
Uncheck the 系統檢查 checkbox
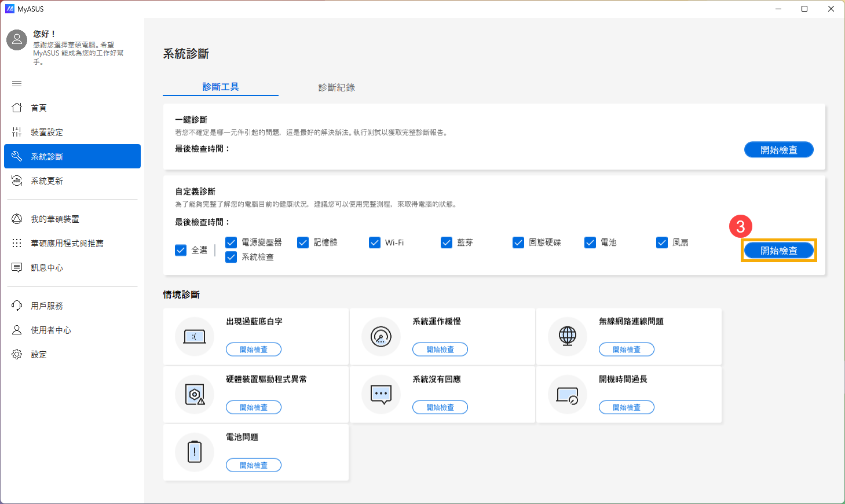click(231, 257)
